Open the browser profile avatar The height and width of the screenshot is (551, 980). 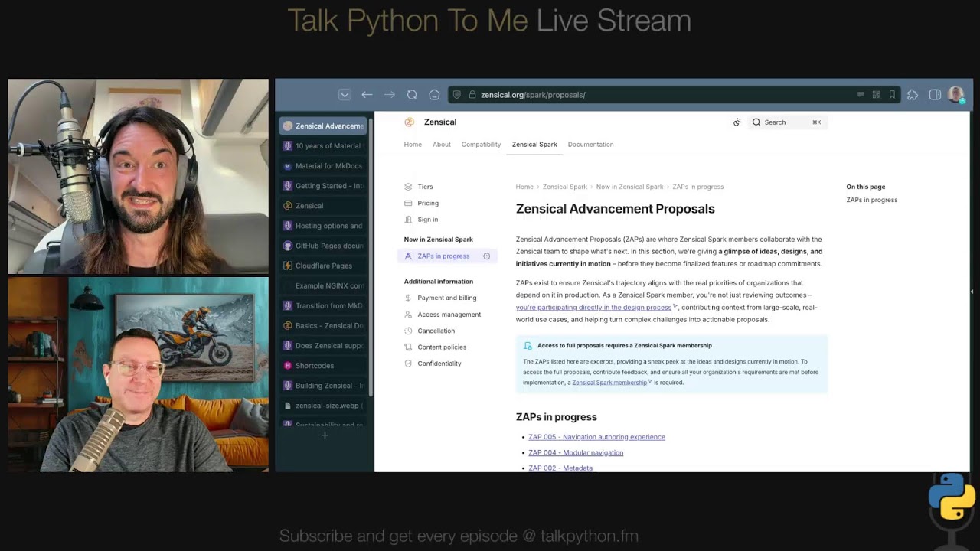pyautogui.click(x=955, y=94)
